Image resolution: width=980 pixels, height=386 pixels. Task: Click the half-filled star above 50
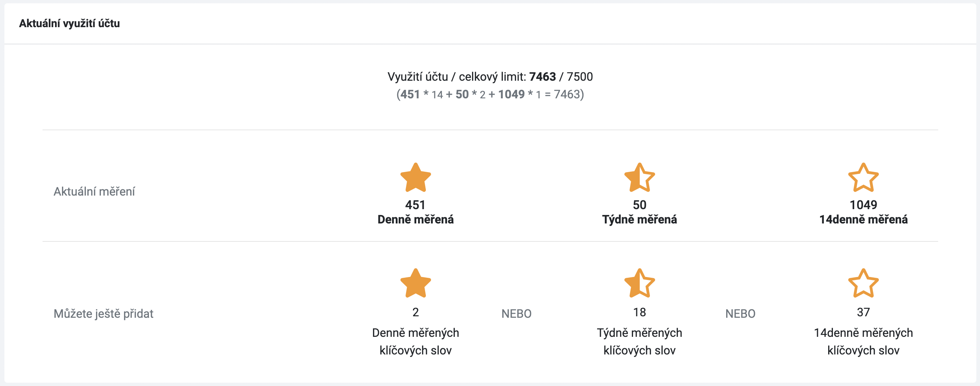coord(640,177)
